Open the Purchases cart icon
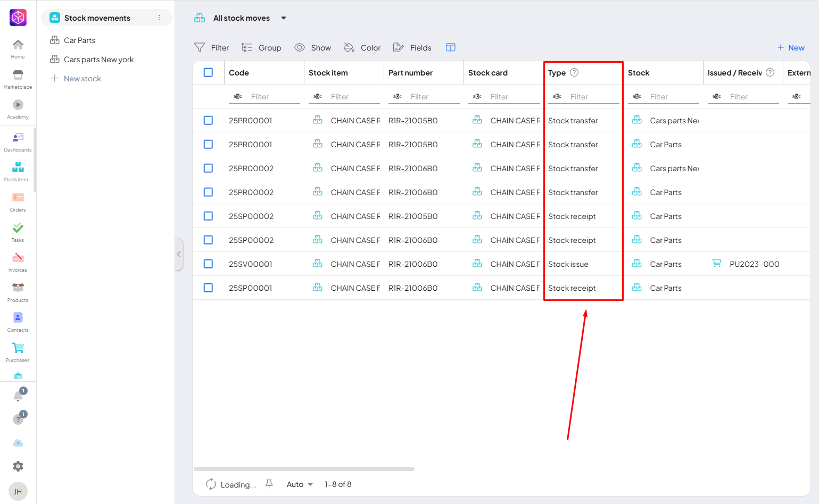Viewport: 819px width, 504px height. click(18, 349)
